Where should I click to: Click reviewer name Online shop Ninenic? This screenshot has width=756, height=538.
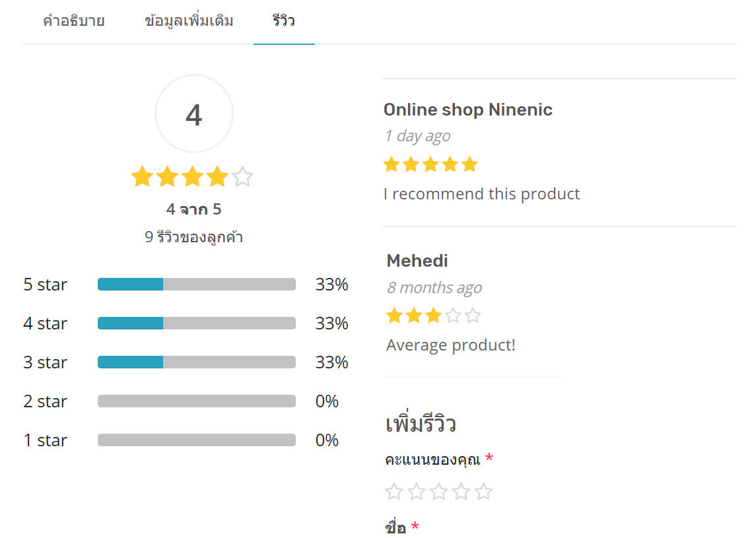[x=467, y=110]
